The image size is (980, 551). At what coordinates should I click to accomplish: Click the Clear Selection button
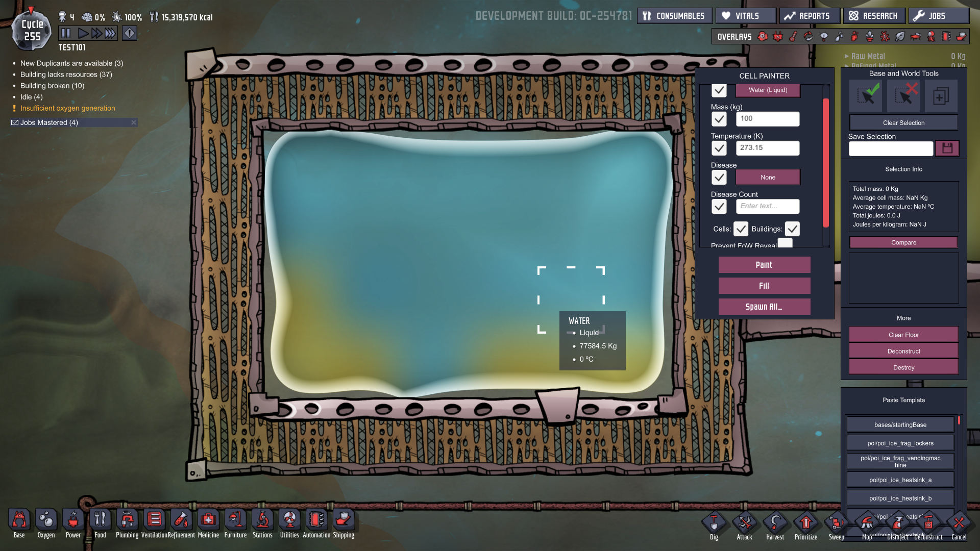pyautogui.click(x=903, y=123)
